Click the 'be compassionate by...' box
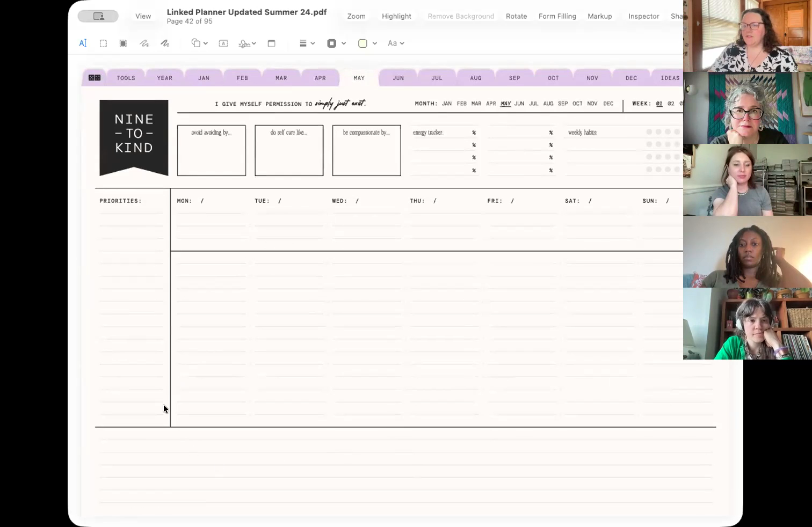The image size is (812, 527). (x=367, y=150)
